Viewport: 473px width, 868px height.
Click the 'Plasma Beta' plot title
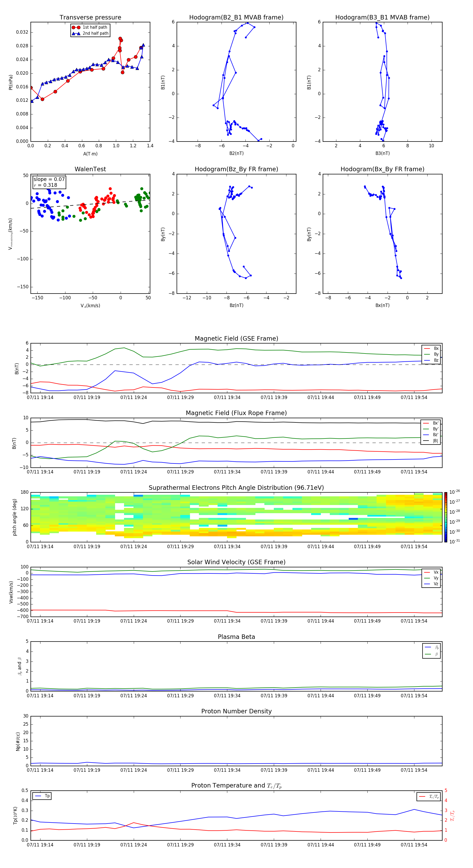click(x=236, y=637)
